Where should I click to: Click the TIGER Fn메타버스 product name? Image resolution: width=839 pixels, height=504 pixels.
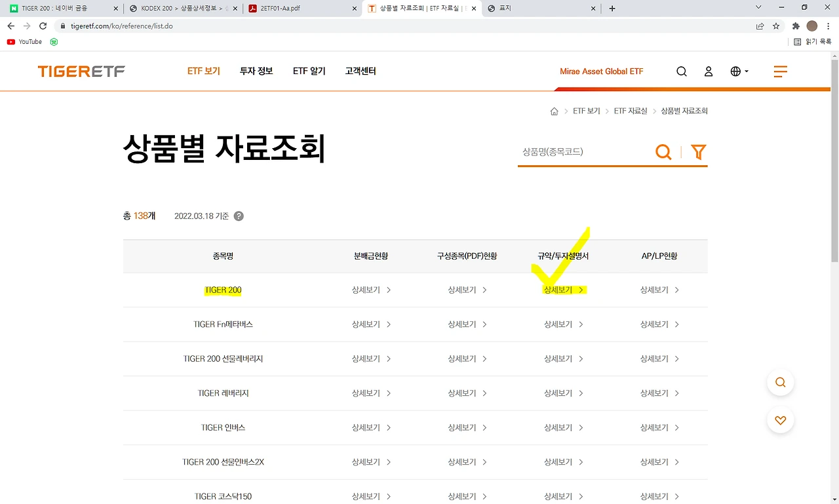pyautogui.click(x=223, y=324)
